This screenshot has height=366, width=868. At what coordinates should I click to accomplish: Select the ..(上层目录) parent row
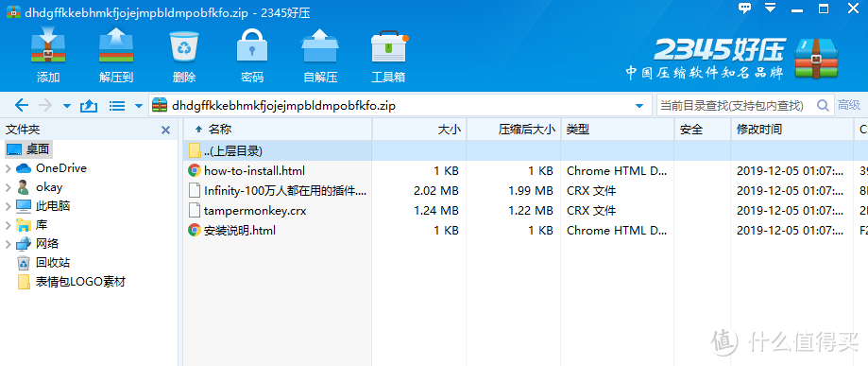point(525,150)
